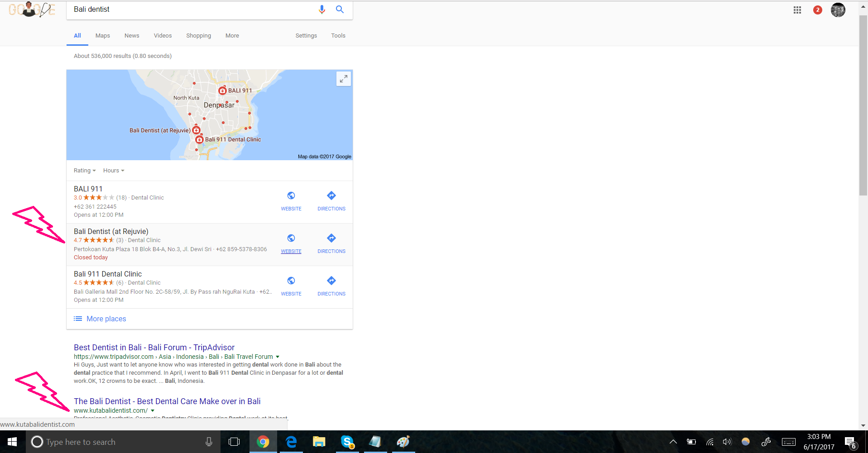Launch Microsoft Edge from the taskbar

pyautogui.click(x=291, y=442)
